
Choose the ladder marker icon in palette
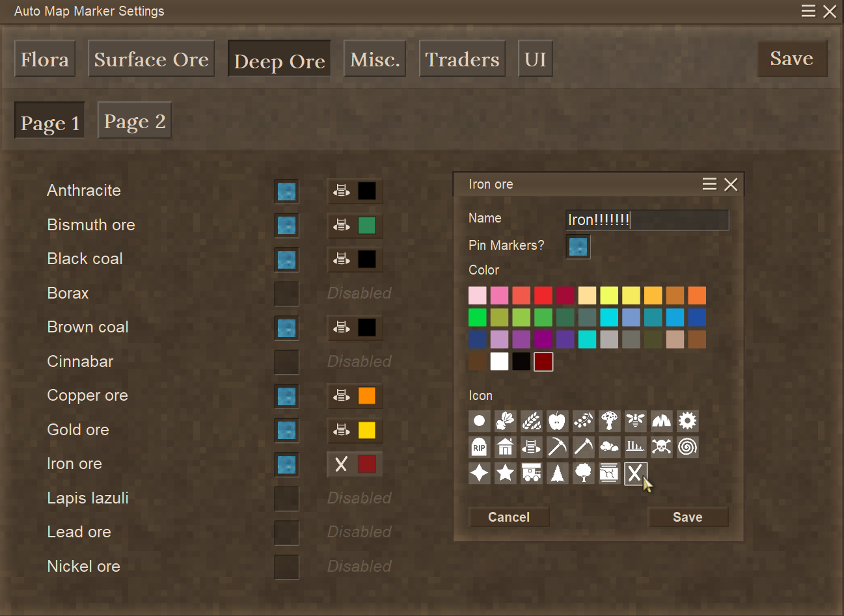click(x=532, y=447)
